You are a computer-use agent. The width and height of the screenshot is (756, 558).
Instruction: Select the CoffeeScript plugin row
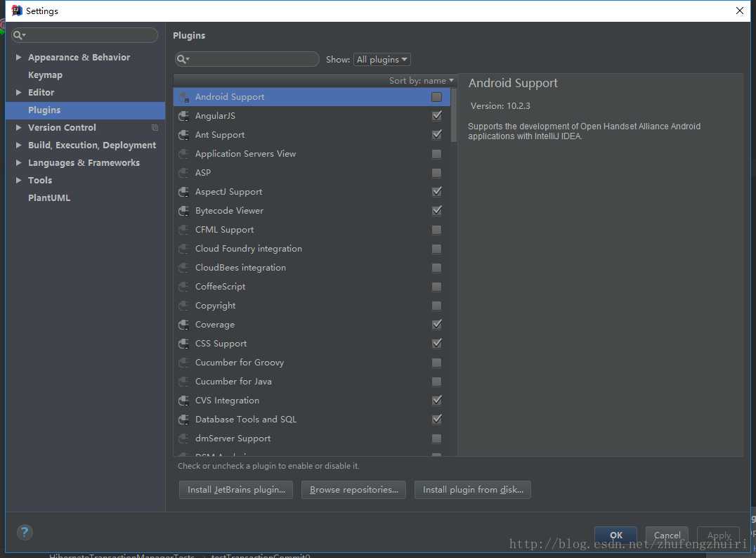click(311, 287)
